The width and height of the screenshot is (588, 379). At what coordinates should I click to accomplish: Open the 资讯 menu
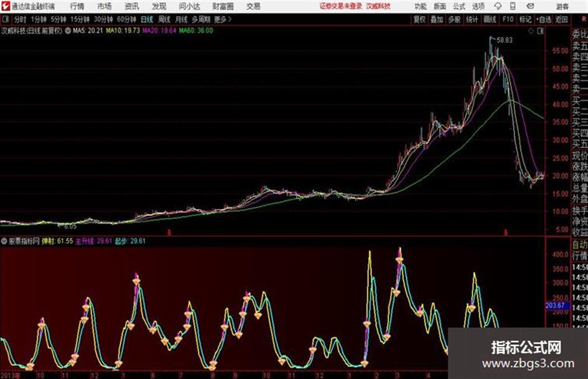click(132, 6)
